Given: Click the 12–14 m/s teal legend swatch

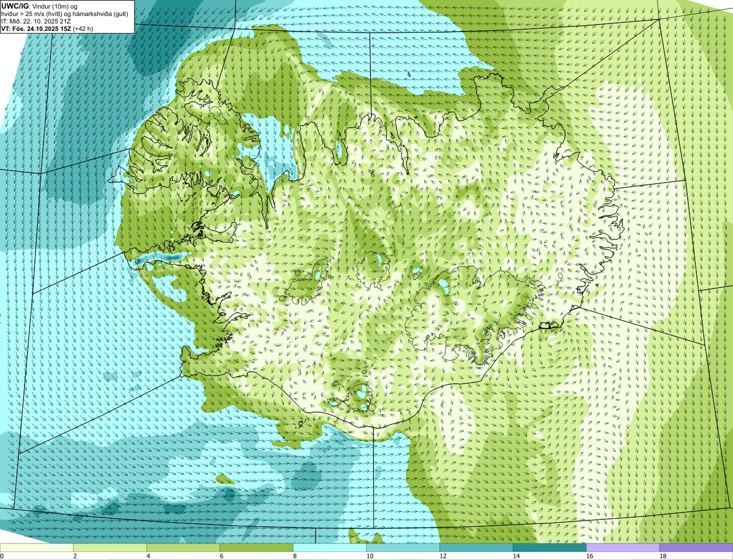Looking at the screenshot, I should point(476,547).
